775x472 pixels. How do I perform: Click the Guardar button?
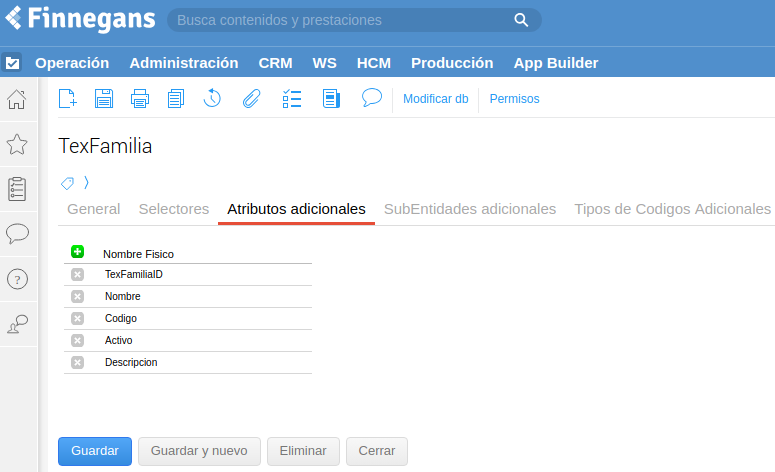tap(95, 451)
